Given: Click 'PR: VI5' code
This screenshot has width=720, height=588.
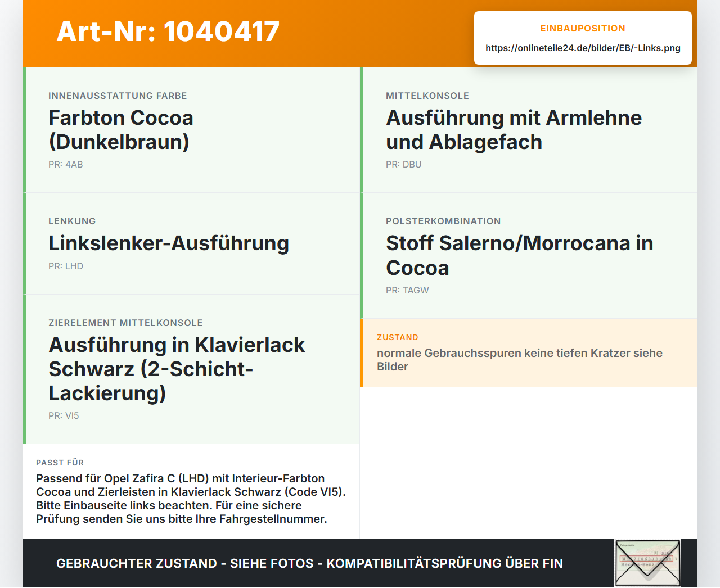Looking at the screenshot, I should pyautogui.click(x=64, y=415).
